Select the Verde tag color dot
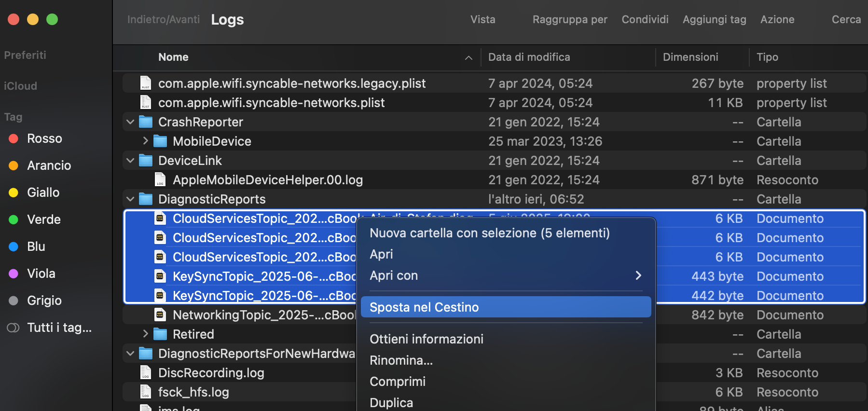This screenshot has width=868, height=411. [x=13, y=219]
